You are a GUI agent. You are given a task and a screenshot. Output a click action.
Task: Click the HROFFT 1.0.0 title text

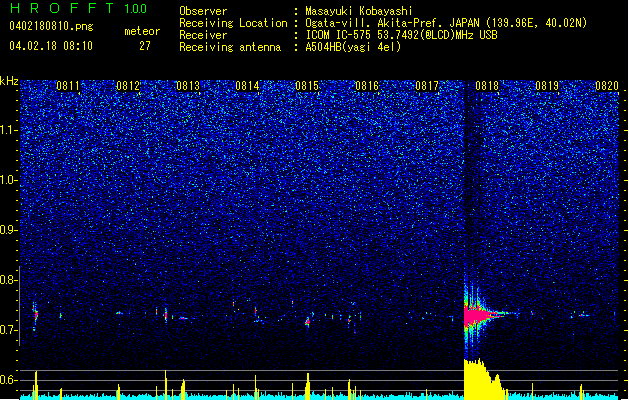pyautogui.click(x=79, y=8)
